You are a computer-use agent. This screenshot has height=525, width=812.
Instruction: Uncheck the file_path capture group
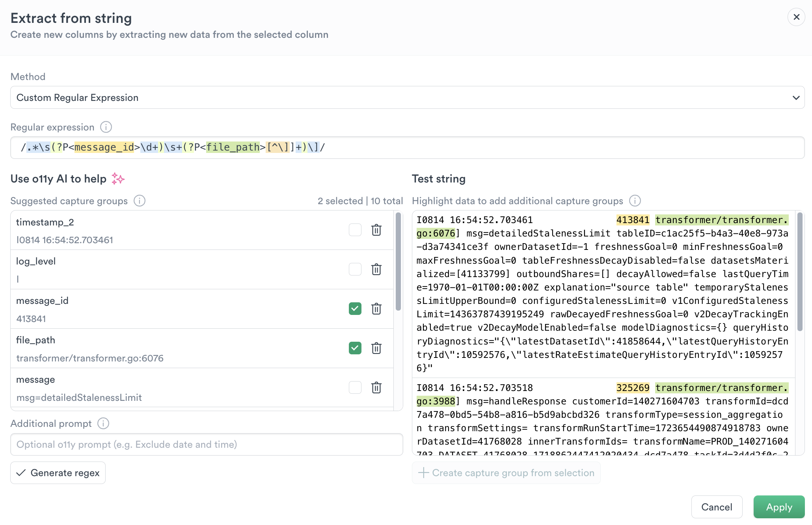355,348
